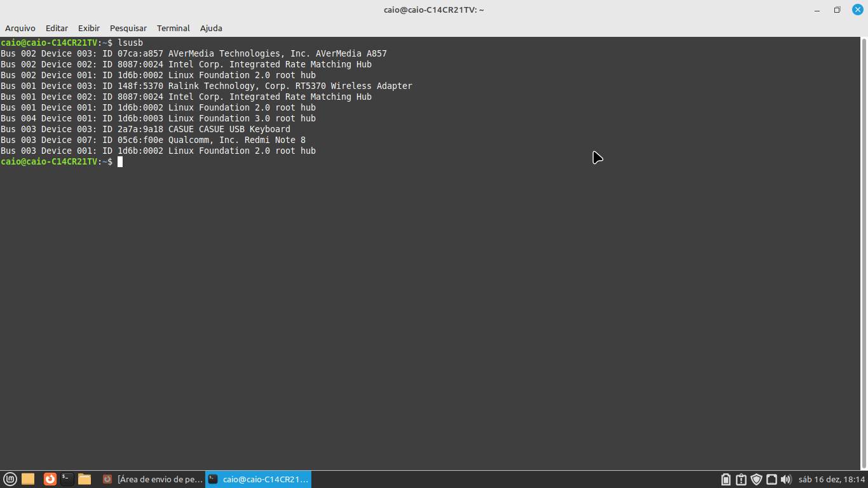868x488 pixels.
Task: Click the Bus 002 Device 001 root hub line
Action: [158, 75]
